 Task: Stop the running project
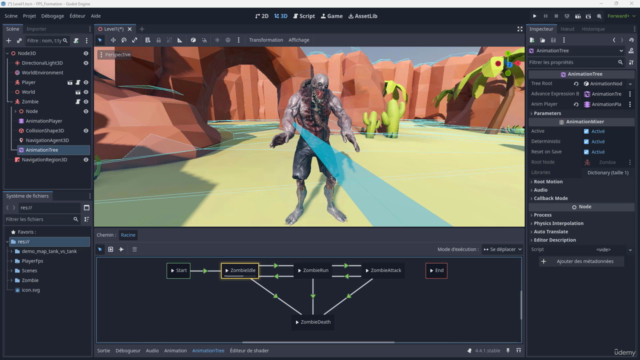tap(556, 16)
